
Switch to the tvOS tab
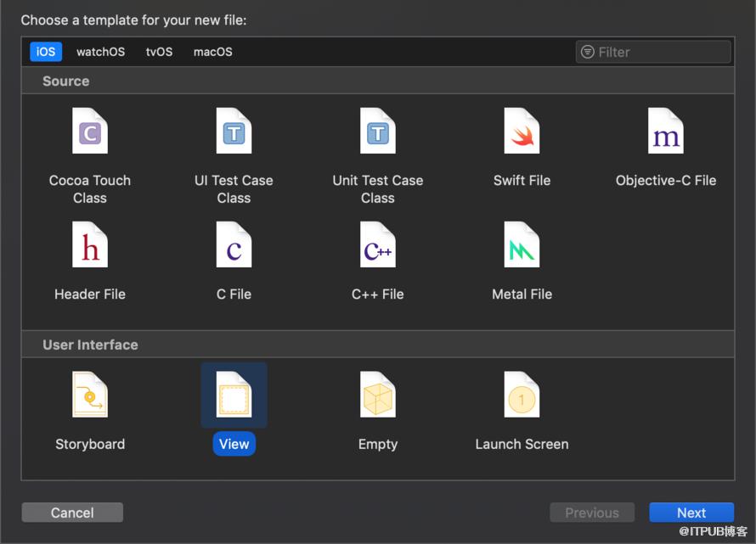tap(159, 52)
